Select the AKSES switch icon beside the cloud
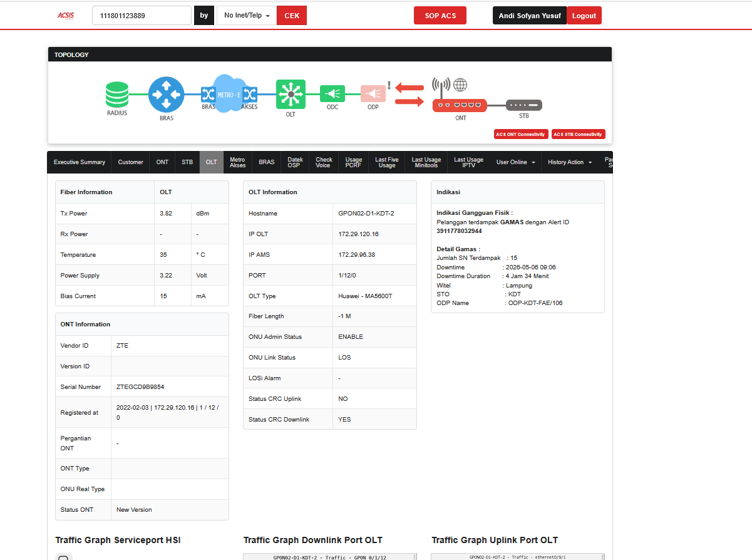752x560 pixels. tap(250, 95)
